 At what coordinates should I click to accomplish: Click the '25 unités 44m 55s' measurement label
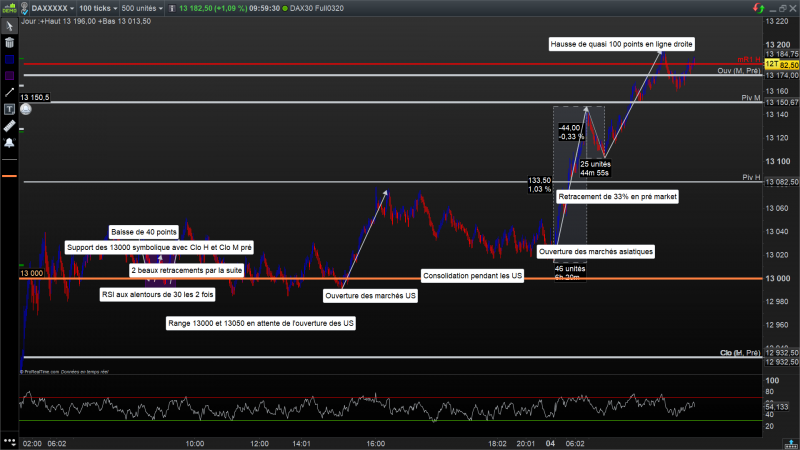tap(595, 168)
